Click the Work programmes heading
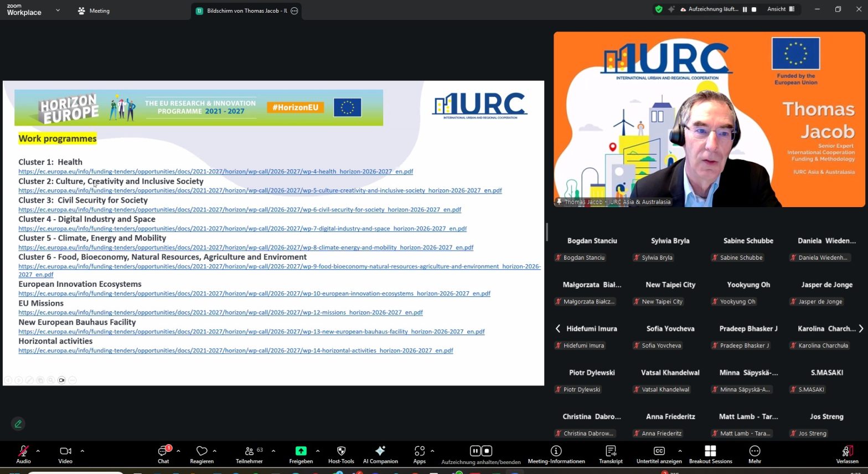The width and height of the screenshot is (868, 474). point(58,138)
